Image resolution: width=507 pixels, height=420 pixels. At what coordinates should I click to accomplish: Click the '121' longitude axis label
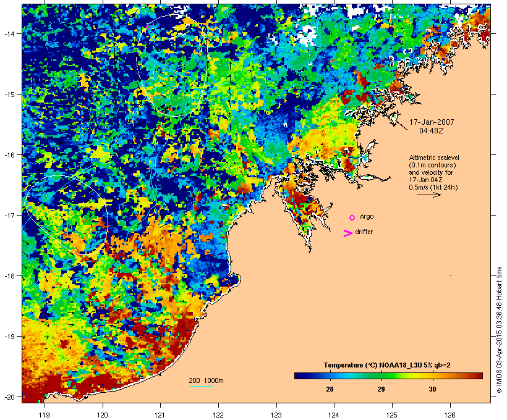(x=160, y=415)
